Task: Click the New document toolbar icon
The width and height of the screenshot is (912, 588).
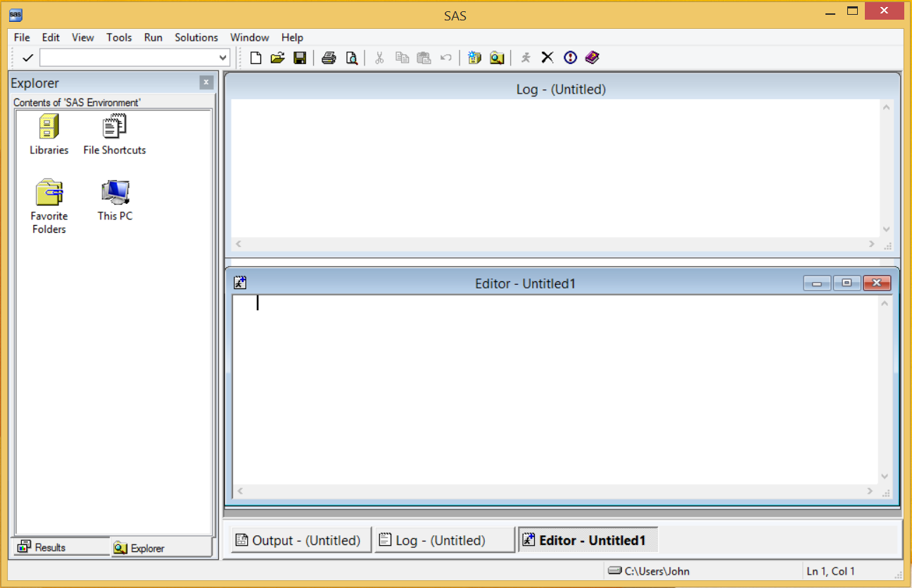Action: [256, 58]
